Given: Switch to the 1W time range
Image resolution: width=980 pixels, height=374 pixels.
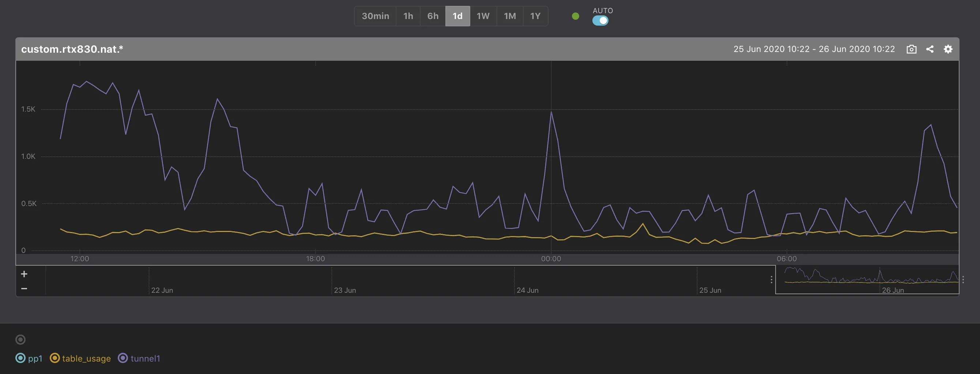Looking at the screenshot, I should tap(483, 16).
